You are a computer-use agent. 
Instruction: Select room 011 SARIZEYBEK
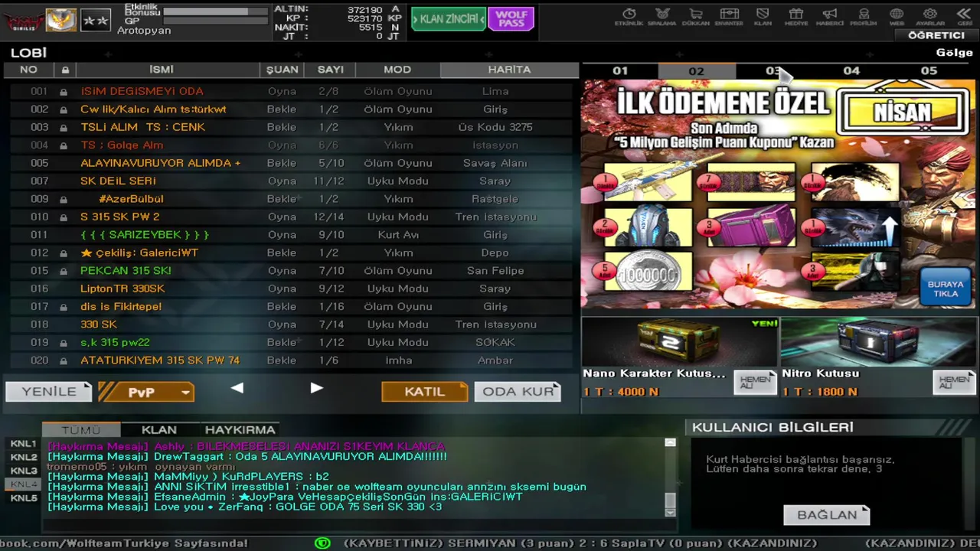click(x=291, y=235)
